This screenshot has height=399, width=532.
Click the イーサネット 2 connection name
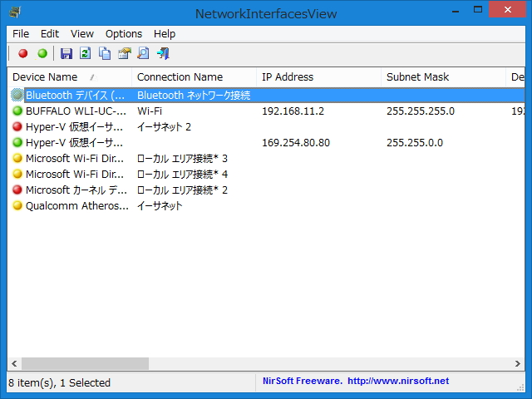165,127
